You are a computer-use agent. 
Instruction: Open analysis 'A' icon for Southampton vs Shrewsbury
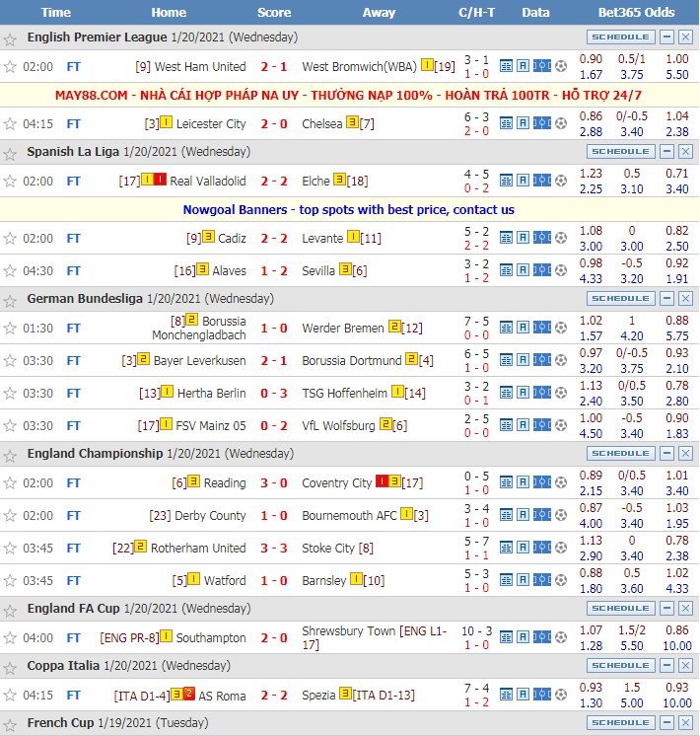[x=523, y=637]
